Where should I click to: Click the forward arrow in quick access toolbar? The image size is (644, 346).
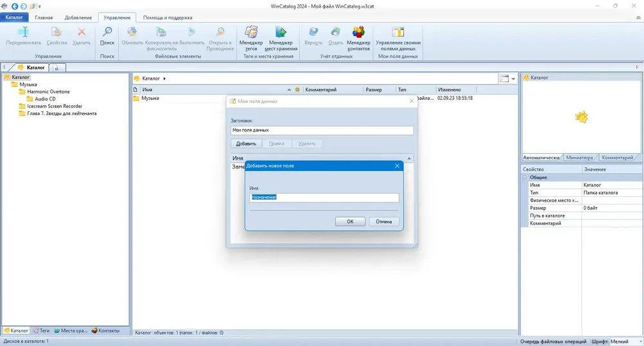tap(23, 6)
